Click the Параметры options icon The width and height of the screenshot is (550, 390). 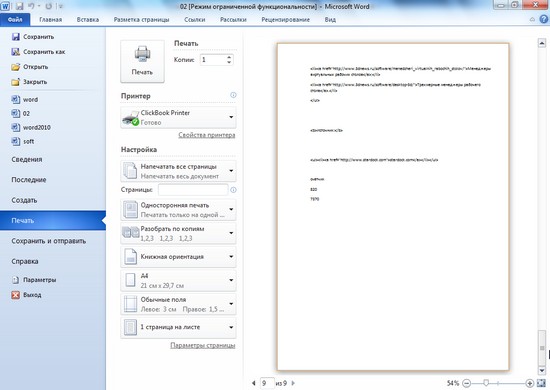click(16, 280)
